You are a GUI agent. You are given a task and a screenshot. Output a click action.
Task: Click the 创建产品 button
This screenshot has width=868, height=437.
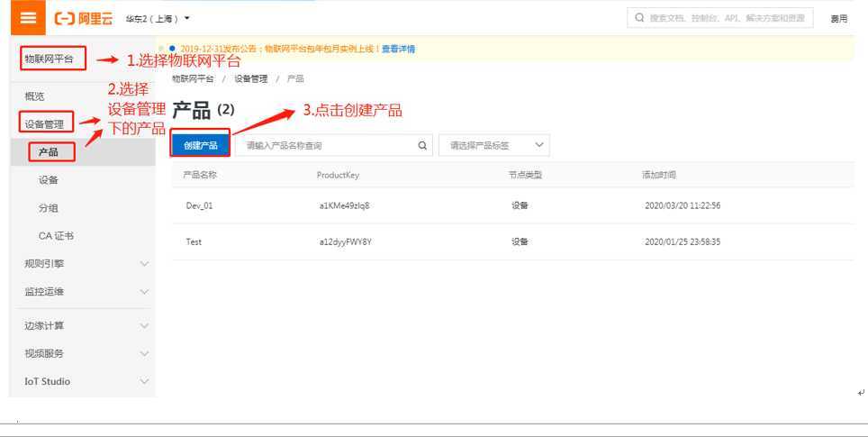point(201,146)
